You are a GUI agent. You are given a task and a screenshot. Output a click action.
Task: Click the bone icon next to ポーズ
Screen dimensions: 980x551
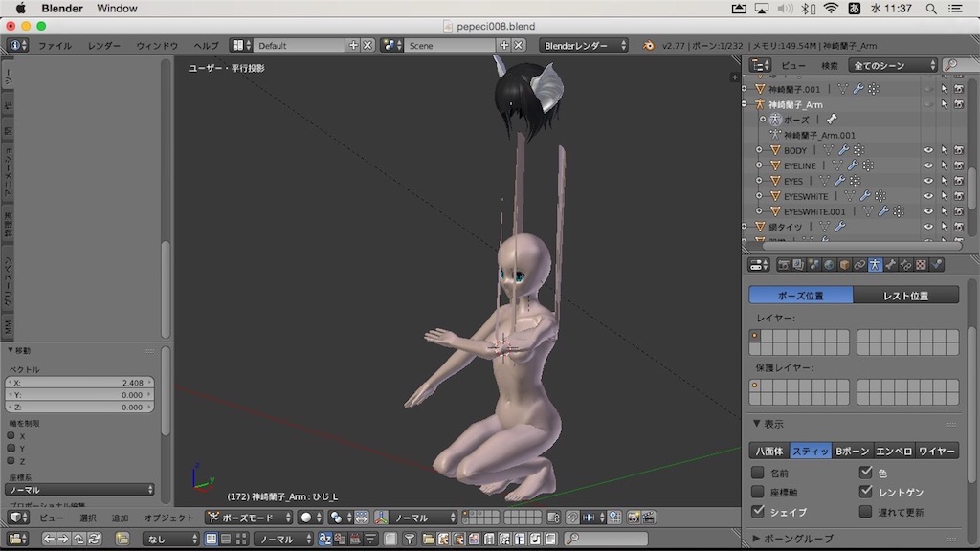point(832,120)
